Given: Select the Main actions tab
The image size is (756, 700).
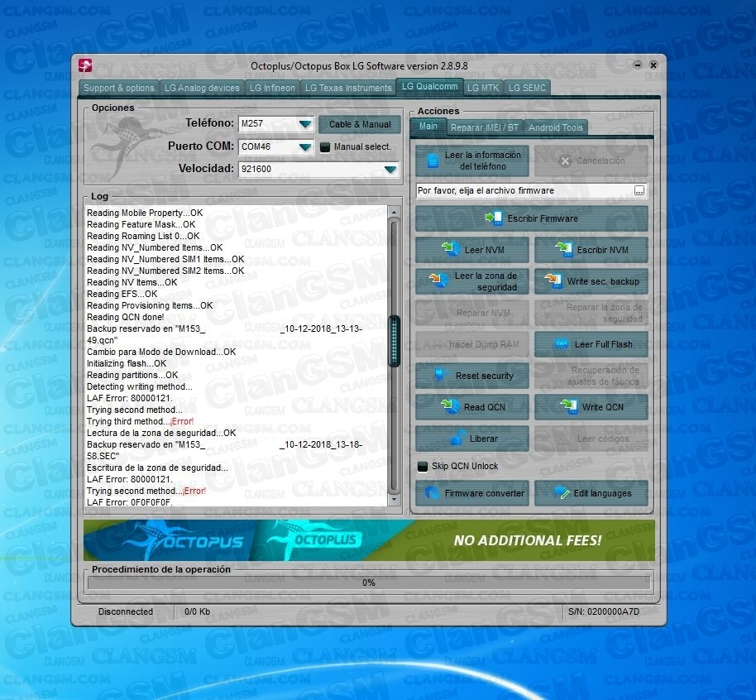Looking at the screenshot, I should point(428,127).
